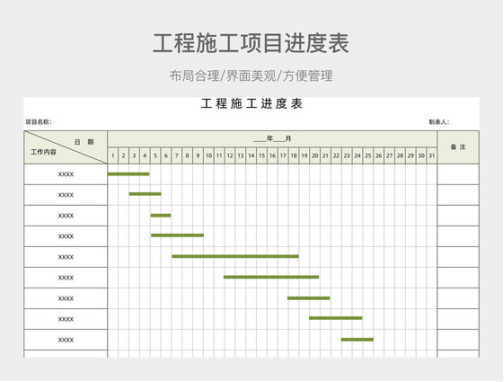Screen dimensions: 504x382
Task: Click the 制表人 field label
Action: click(439, 122)
